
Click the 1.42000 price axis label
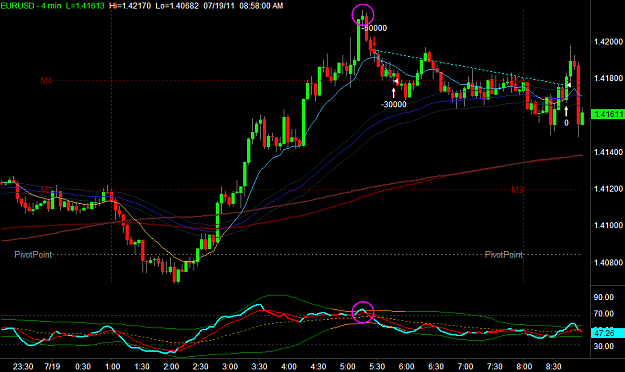(x=608, y=41)
